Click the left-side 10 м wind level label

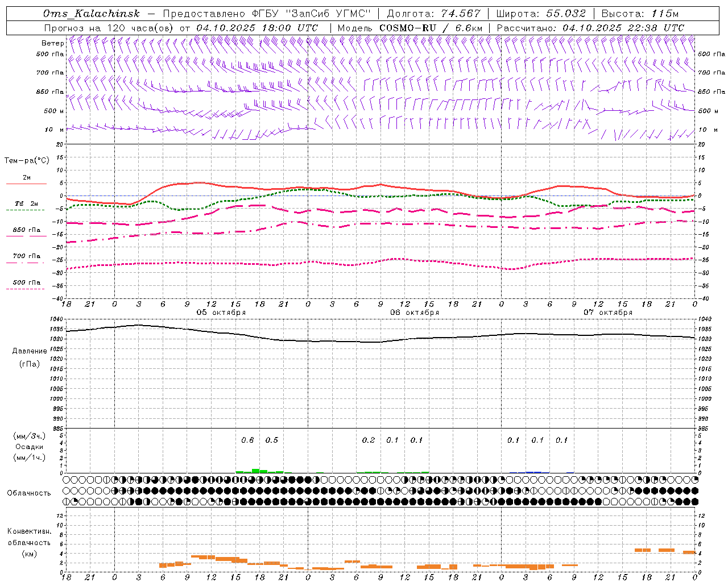[54, 130]
